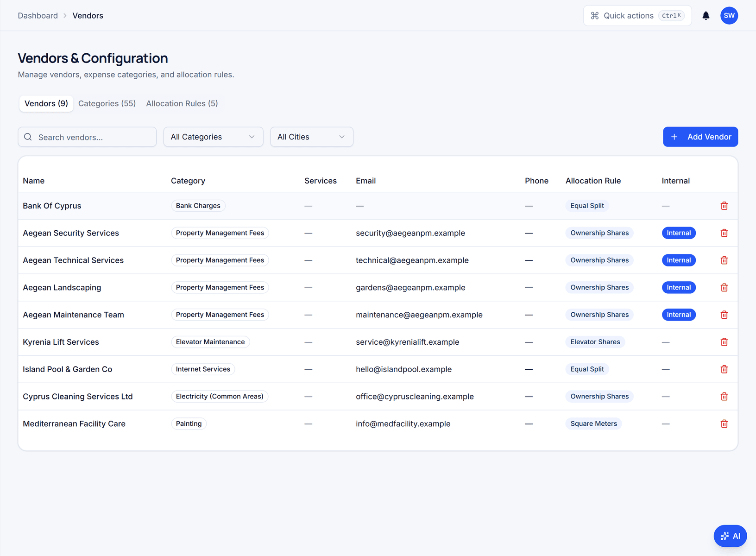
Task: Click the Elevator Shares allocation rule badge
Action: pos(595,342)
